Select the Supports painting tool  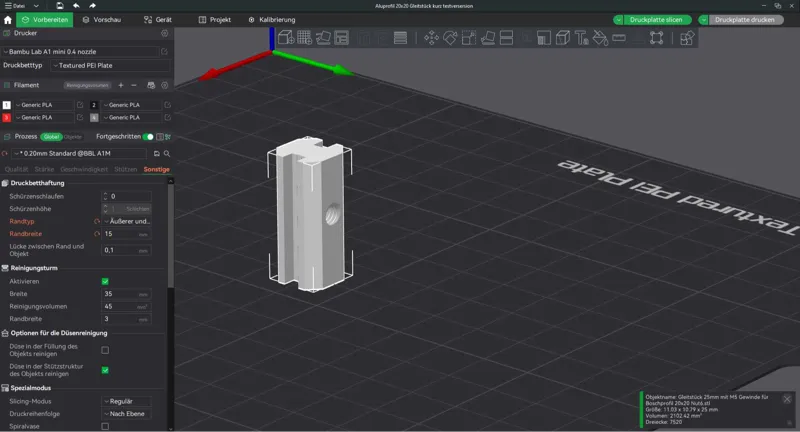[544, 38]
